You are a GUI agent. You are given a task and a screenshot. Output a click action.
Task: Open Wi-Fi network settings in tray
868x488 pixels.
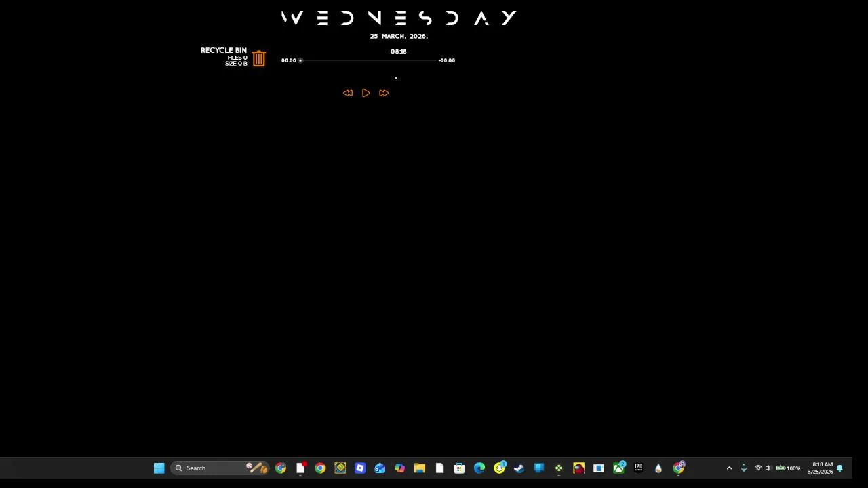point(758,468)
